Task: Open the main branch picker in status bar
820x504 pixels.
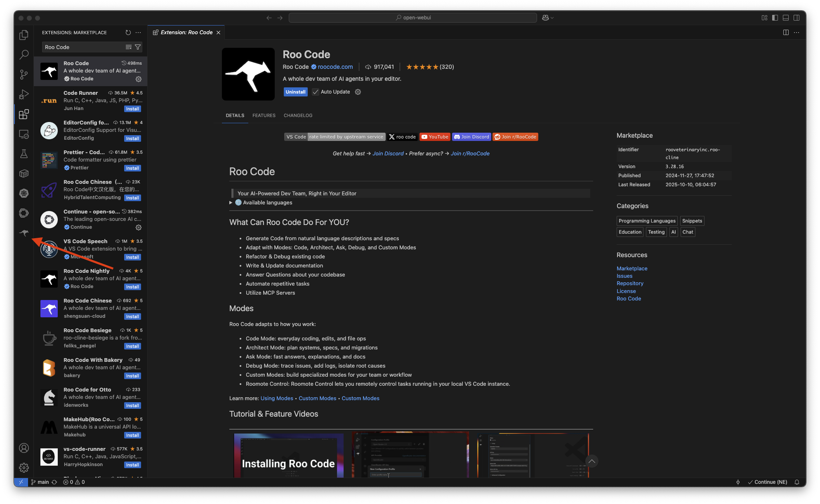Action: (x=40, y=482)
